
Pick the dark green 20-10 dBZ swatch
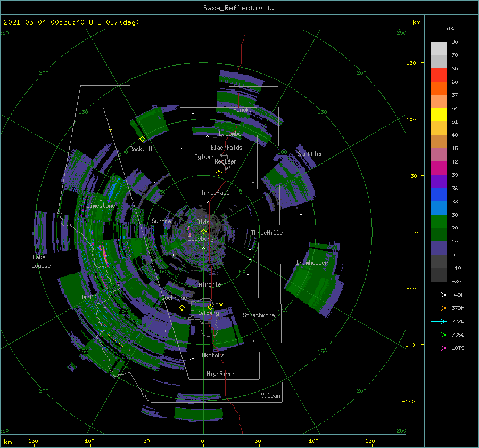click(439, 235)
